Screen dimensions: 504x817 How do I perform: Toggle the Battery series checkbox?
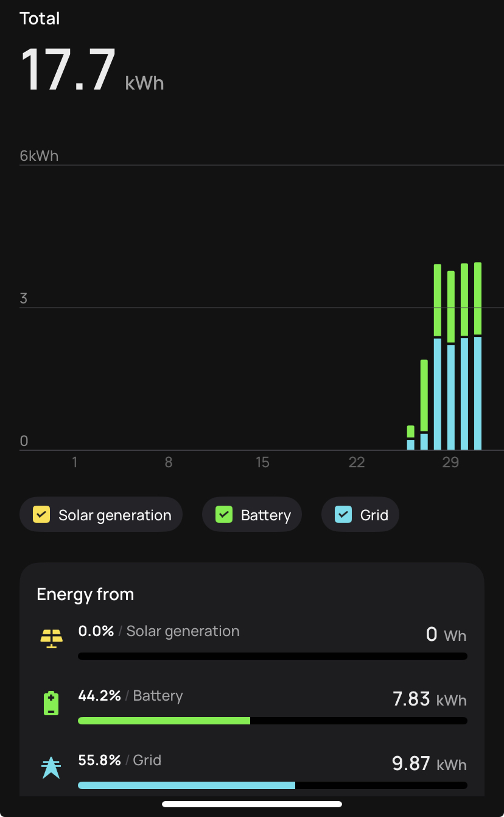pyautogui.click(x=224, y=515)
